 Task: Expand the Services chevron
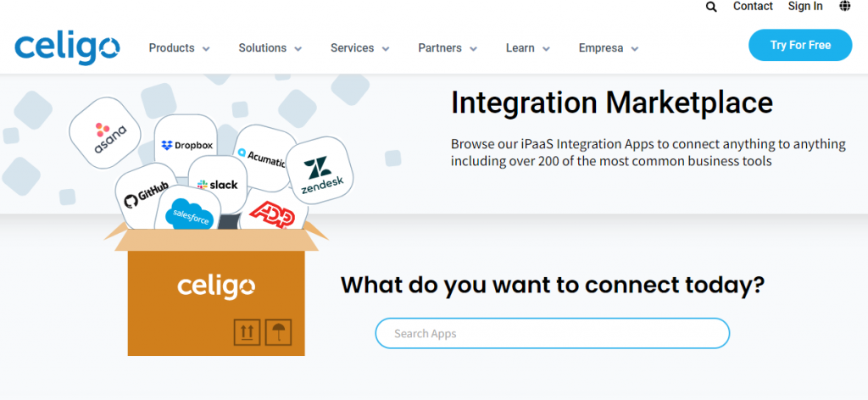[386, 48]
